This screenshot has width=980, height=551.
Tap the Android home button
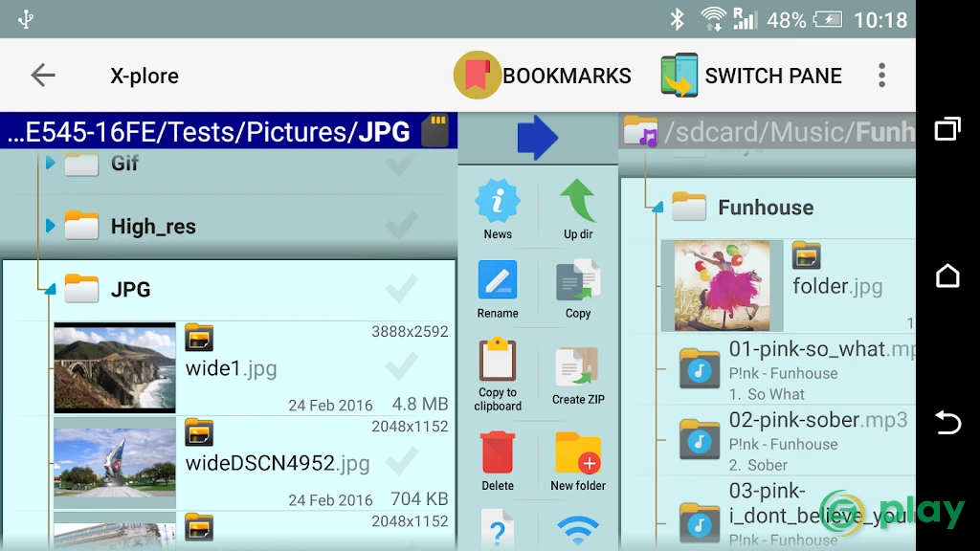(947, 275)
